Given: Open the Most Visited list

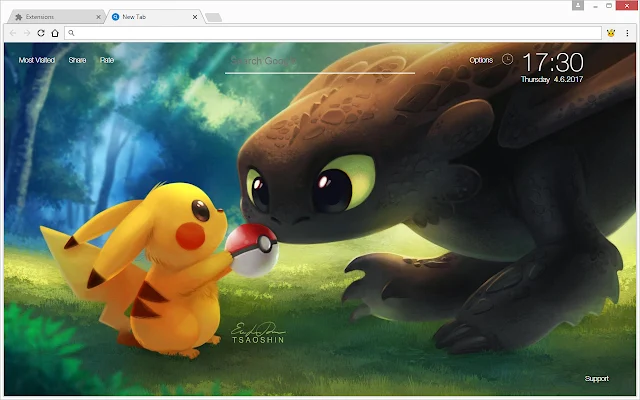Looking at the screenshot, I should pyautogui.click(x=37, y=60).
